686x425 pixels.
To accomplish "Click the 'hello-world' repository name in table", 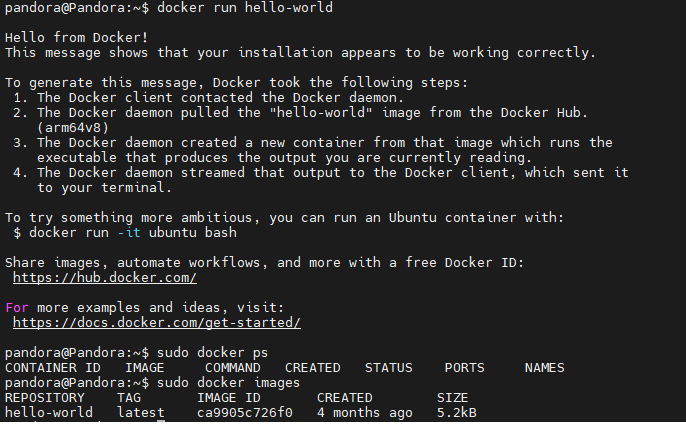I will [x=49, y=413].
